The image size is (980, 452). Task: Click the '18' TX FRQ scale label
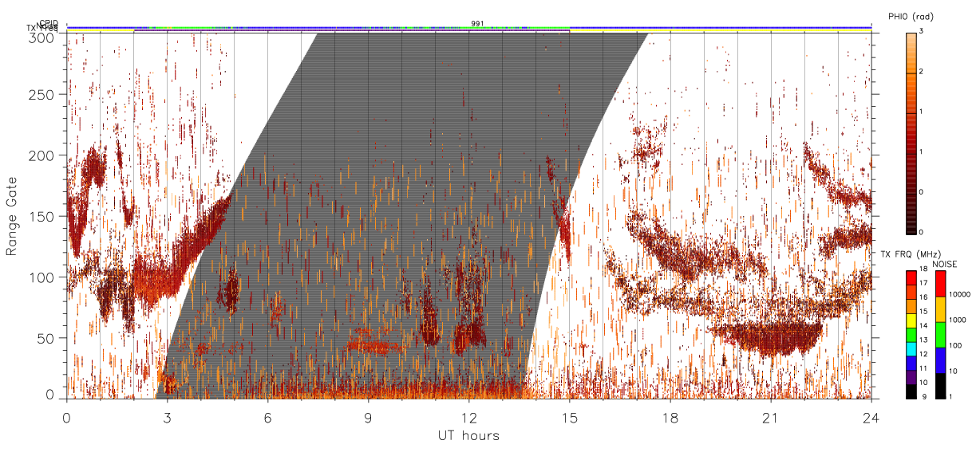923,269
